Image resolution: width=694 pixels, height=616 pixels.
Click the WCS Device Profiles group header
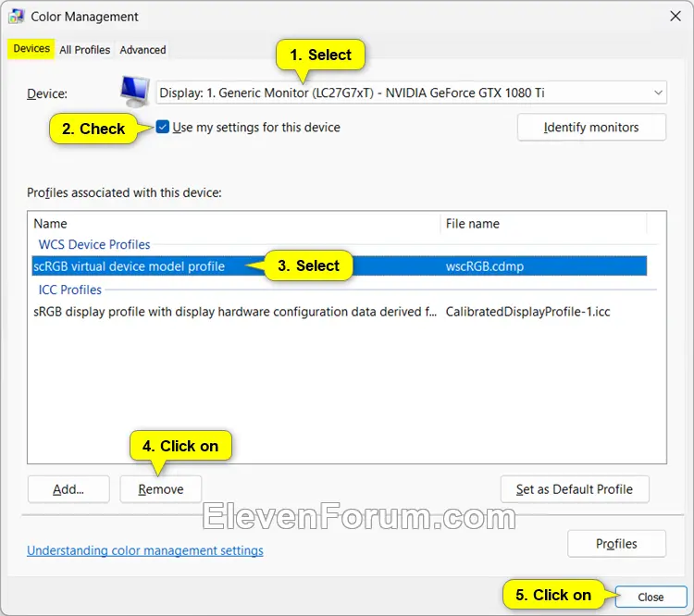pyautogui.click(x=94, y=244)
